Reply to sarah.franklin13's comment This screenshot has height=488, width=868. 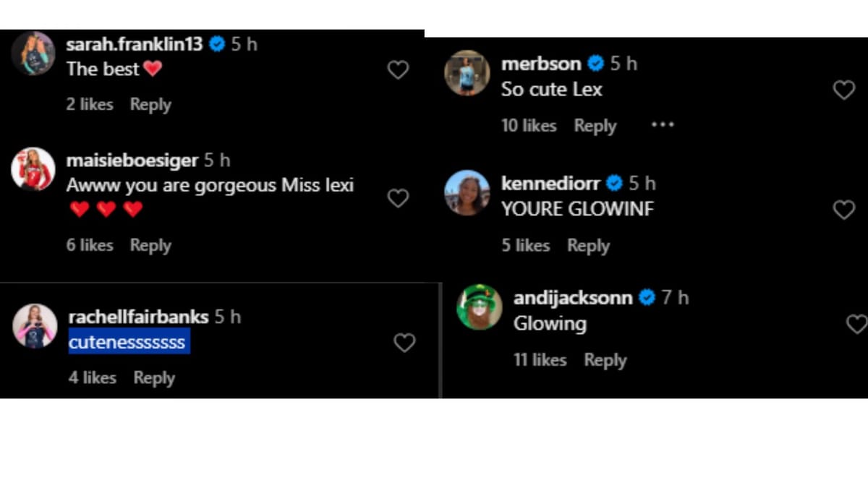pos(150,104)
